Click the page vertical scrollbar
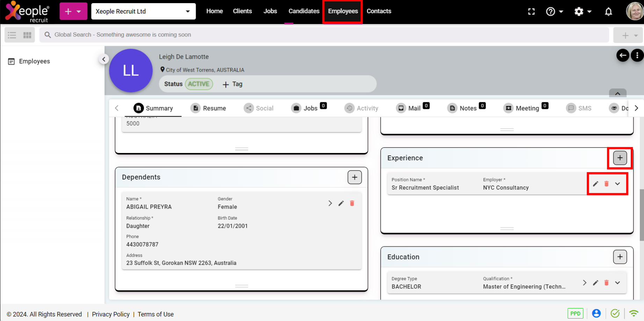 pos(641,215)
